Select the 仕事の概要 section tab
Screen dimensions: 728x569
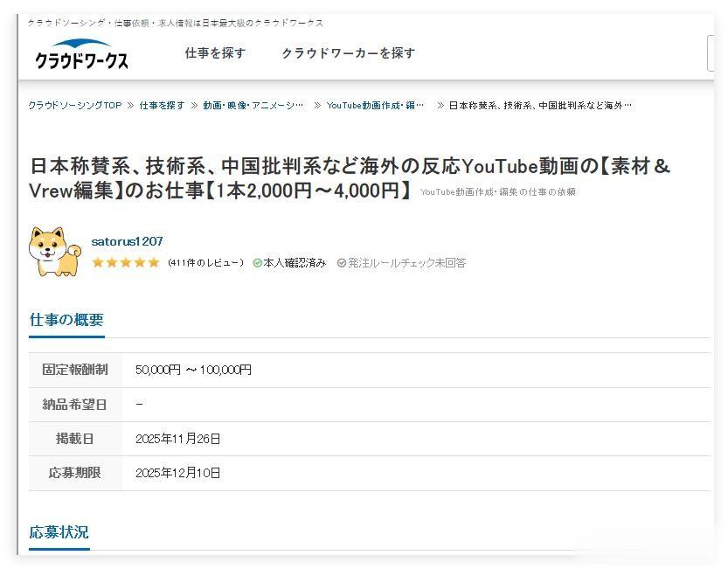click(66, 320)
